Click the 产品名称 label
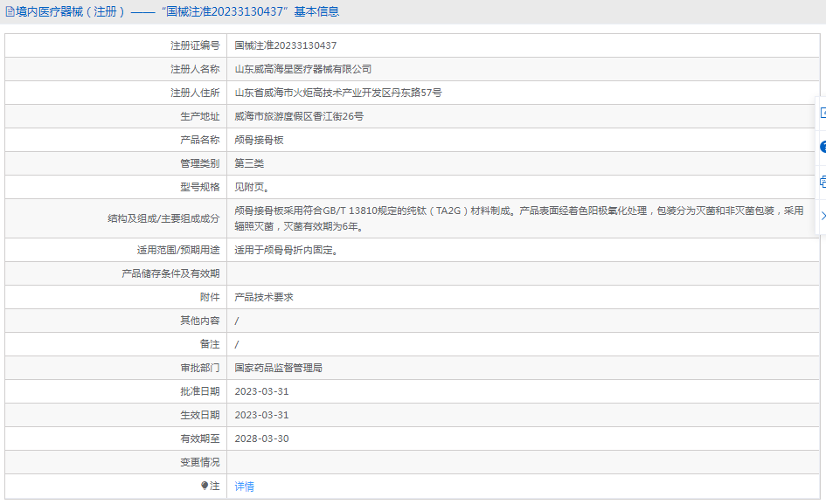This screenshot has height=504, width=826. click(x=199, y=140)
